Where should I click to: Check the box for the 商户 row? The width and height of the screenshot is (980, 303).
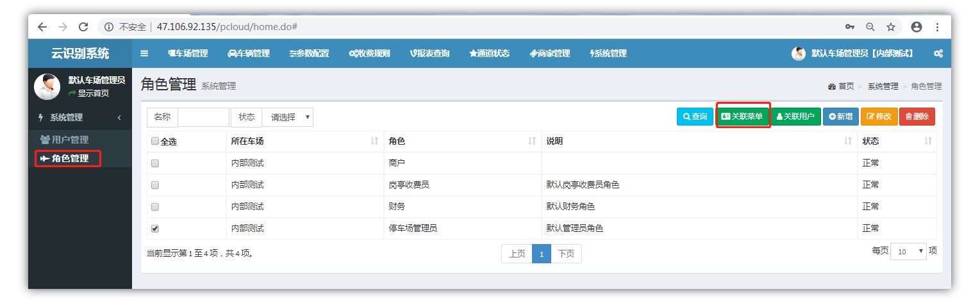[155, 163]
